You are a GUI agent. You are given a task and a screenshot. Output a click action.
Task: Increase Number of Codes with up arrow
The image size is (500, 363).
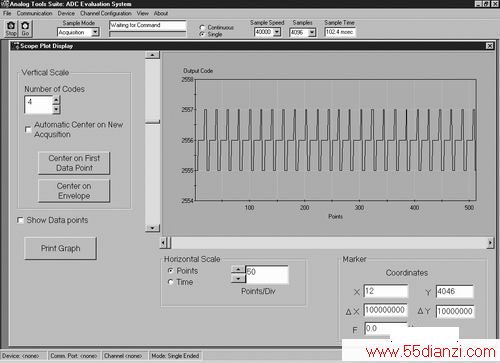coord(56,100)
